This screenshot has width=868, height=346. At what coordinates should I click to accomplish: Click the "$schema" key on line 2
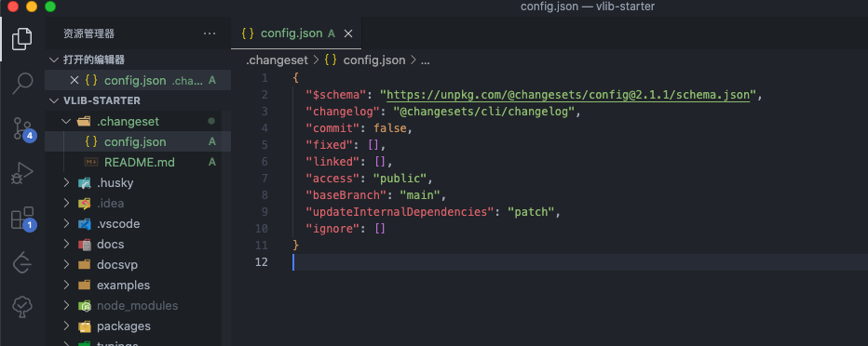click(x=336, y=95)
